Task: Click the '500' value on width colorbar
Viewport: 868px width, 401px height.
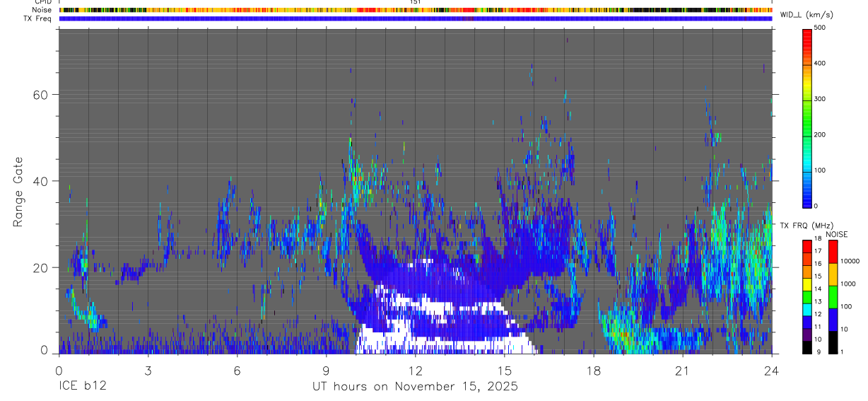Action: pyautogui.click(x=819, y=28)
